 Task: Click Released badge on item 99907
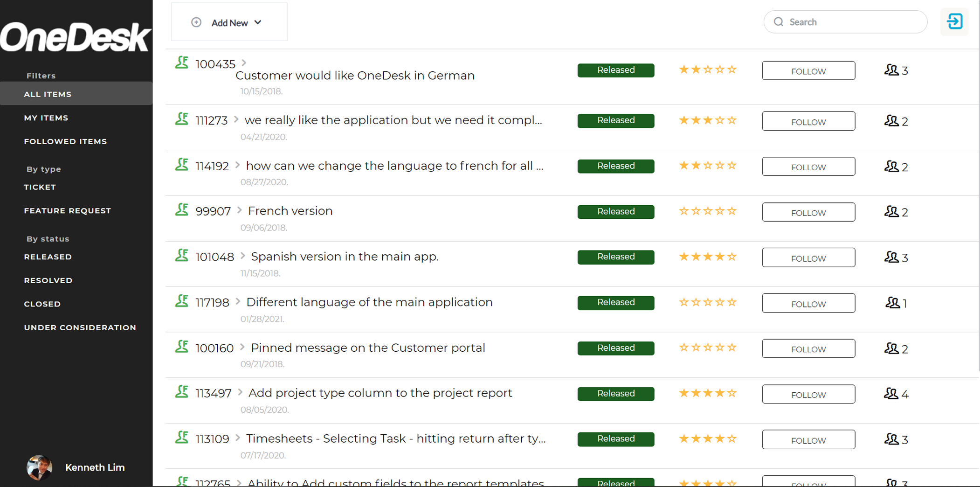point(616,212)
